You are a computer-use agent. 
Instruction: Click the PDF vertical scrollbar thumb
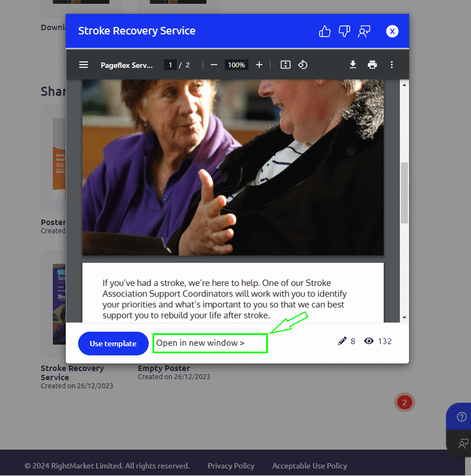tap(404, 192)
